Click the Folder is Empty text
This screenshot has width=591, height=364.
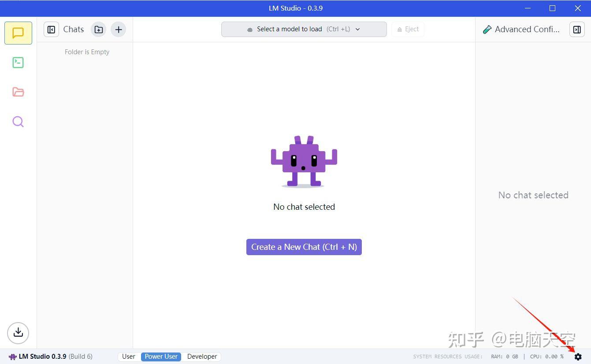[x=87, y=52]
